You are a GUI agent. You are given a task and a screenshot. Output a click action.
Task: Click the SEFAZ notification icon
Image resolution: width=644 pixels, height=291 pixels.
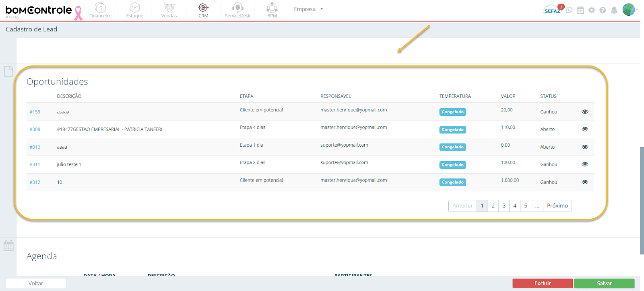click(553, 10)
